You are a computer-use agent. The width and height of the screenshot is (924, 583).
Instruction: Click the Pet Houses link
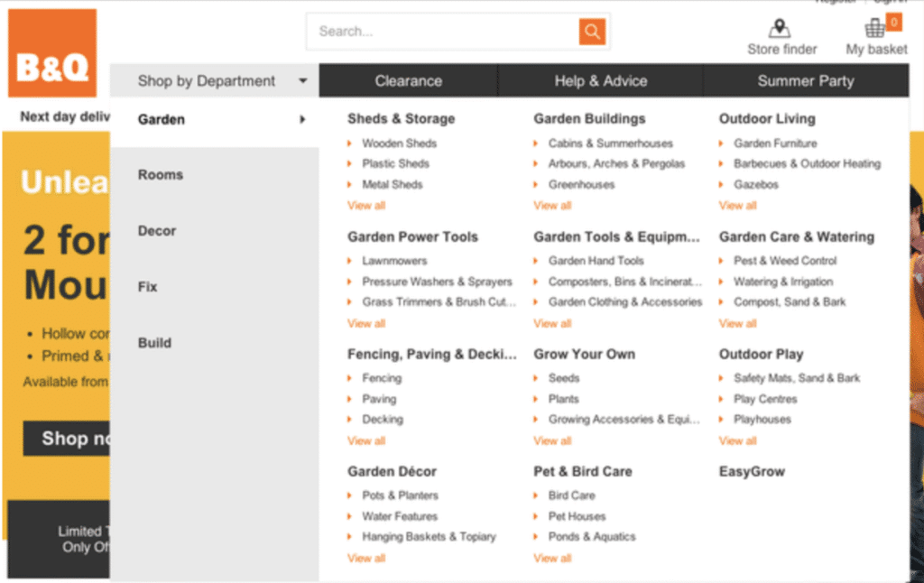point(577,516)
